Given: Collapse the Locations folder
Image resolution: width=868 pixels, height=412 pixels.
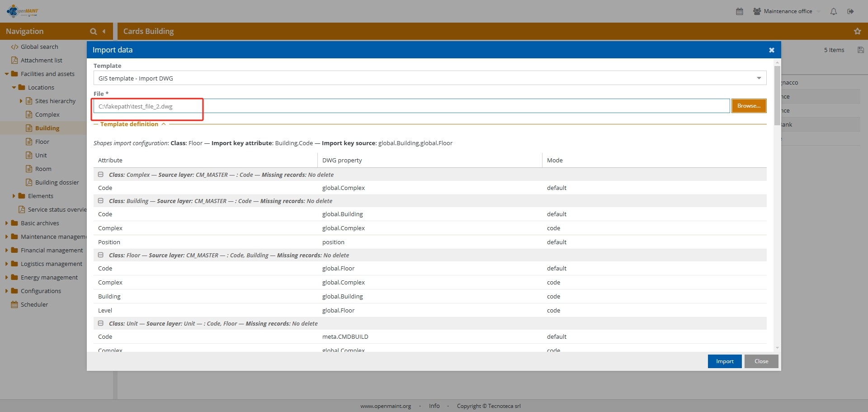Looking at the screenshot, I should (14, 87).
